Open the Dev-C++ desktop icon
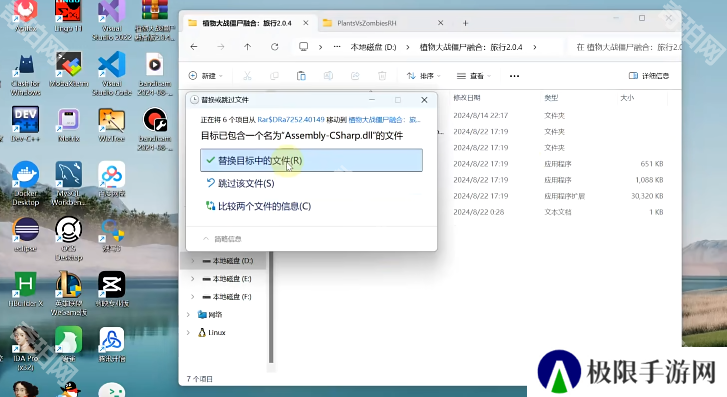The height and width of the screenshot is (397, 727). [26, 123]
